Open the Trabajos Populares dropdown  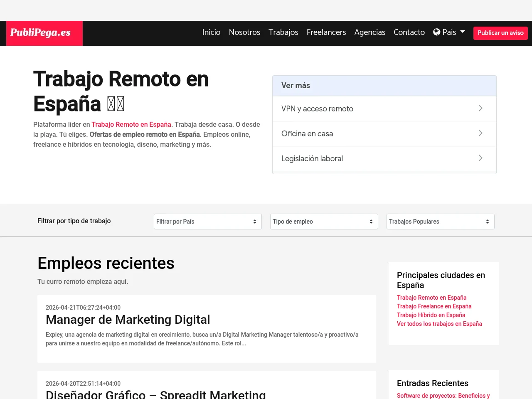[441, 222]
